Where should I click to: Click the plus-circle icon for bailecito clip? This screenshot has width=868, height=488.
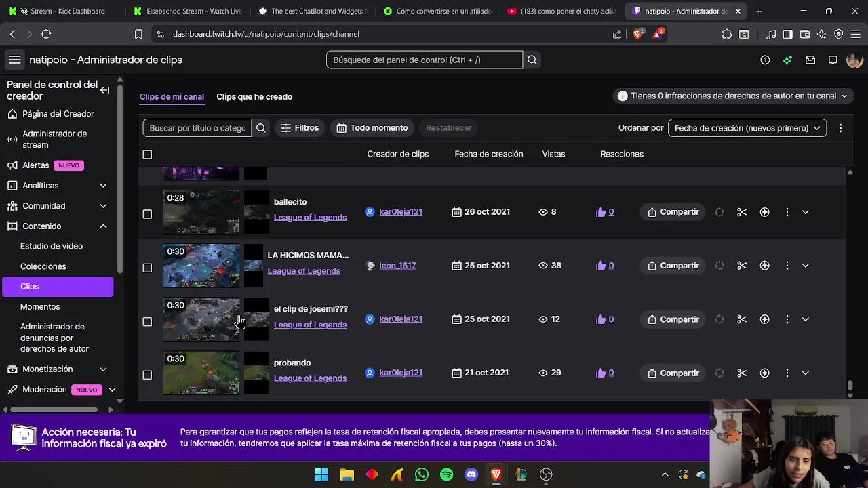coord(764,212)
